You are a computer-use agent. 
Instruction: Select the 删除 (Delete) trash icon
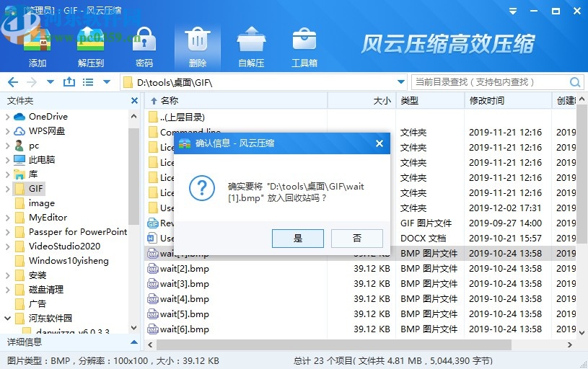(x=198, y=47)
